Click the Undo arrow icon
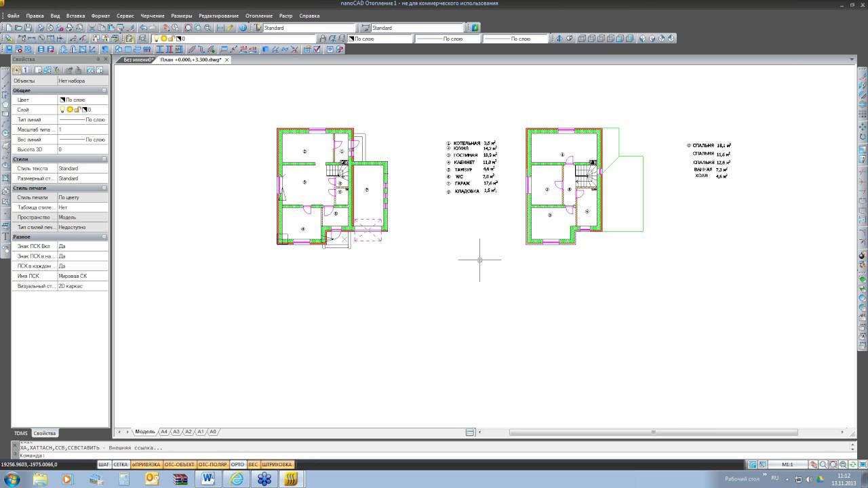The image size is (868, 488). [x=143, y=28]
